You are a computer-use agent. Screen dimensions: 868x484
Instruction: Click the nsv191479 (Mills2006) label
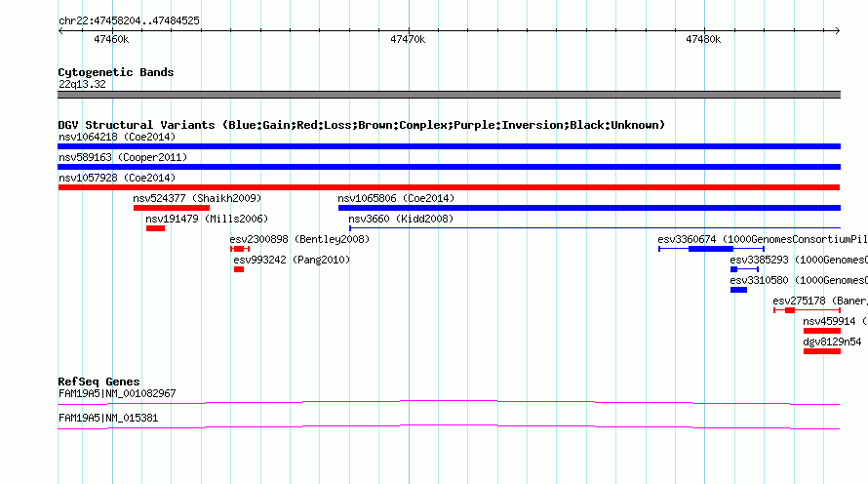tap(207, 219)
